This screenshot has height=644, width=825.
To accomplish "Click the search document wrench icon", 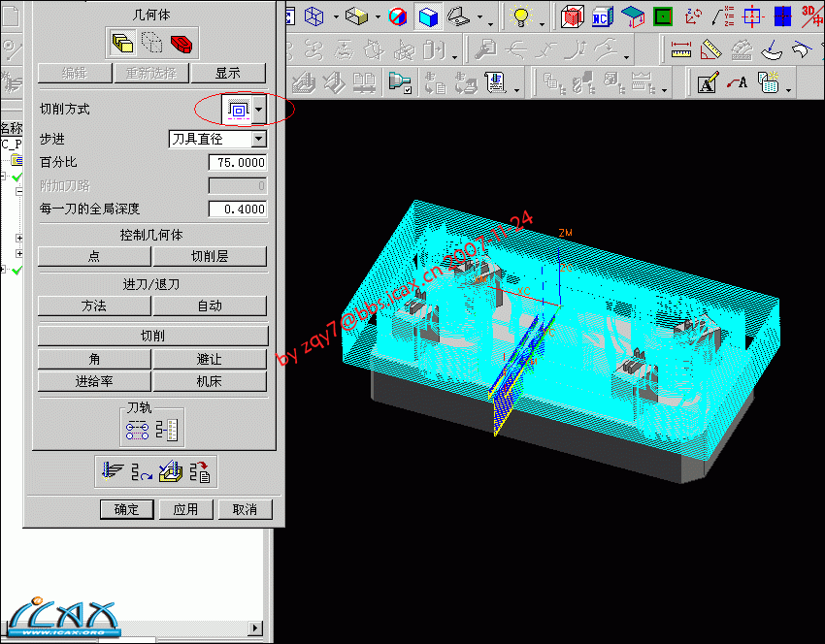I will click(x=485, y=50).
